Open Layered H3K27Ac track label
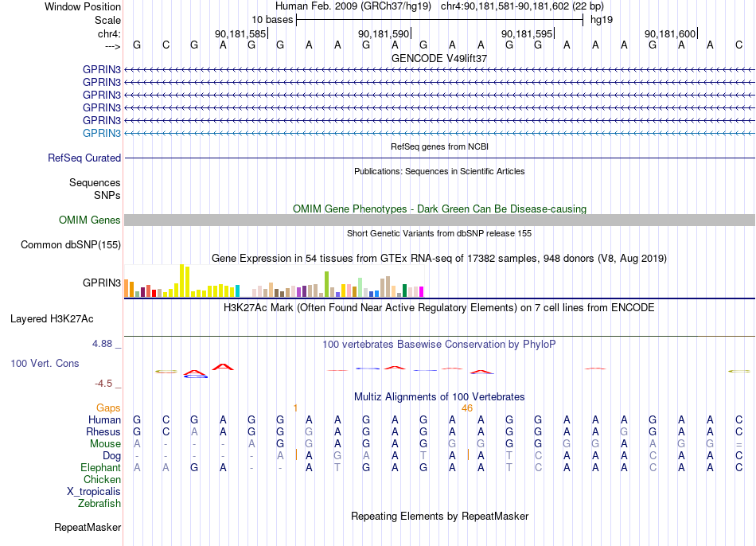 click(52, 319)
